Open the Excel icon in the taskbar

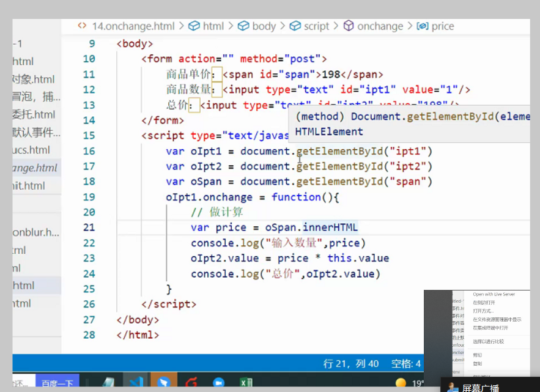(246, 382)
